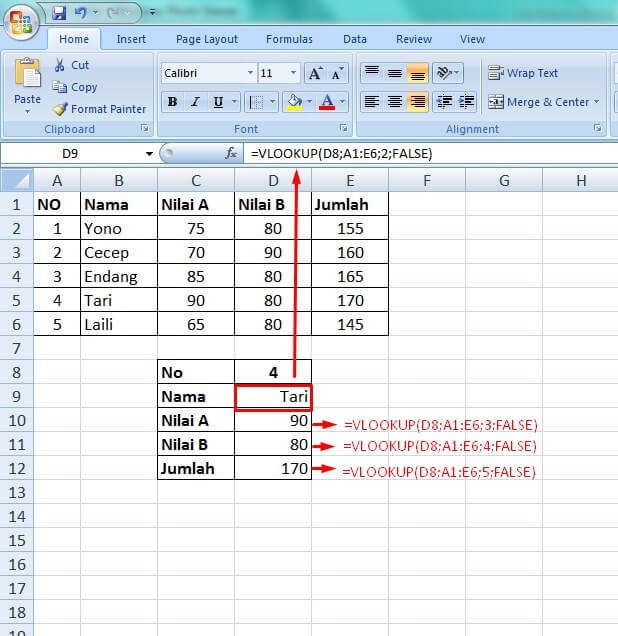Click Merge & Center
The width and height of the screenshot is (618, 636).
click(539, 102)
